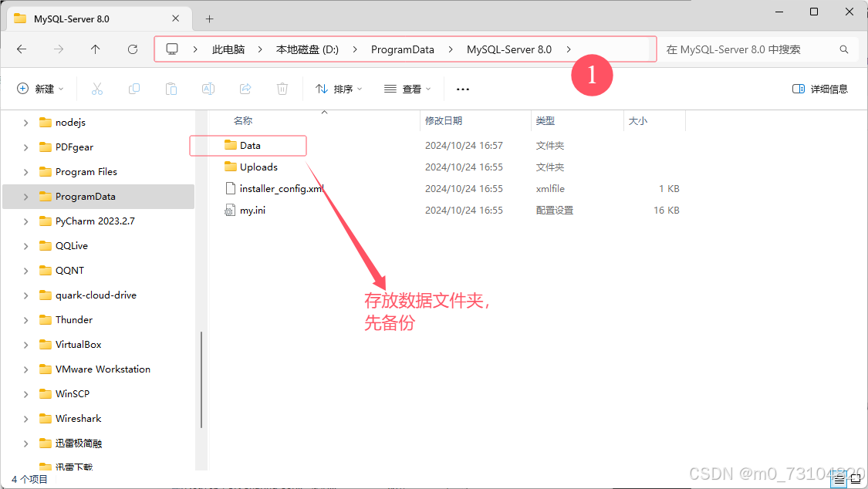Open a new tab with plus button

tap(209, 19)
